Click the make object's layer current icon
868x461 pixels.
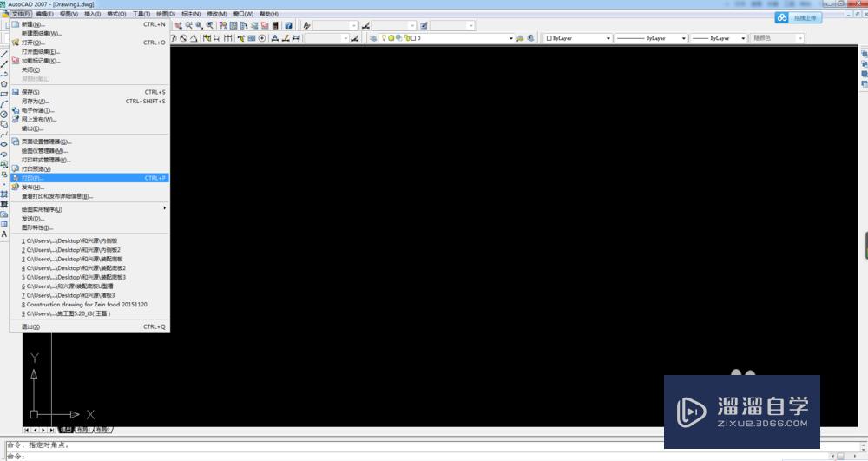520,38
